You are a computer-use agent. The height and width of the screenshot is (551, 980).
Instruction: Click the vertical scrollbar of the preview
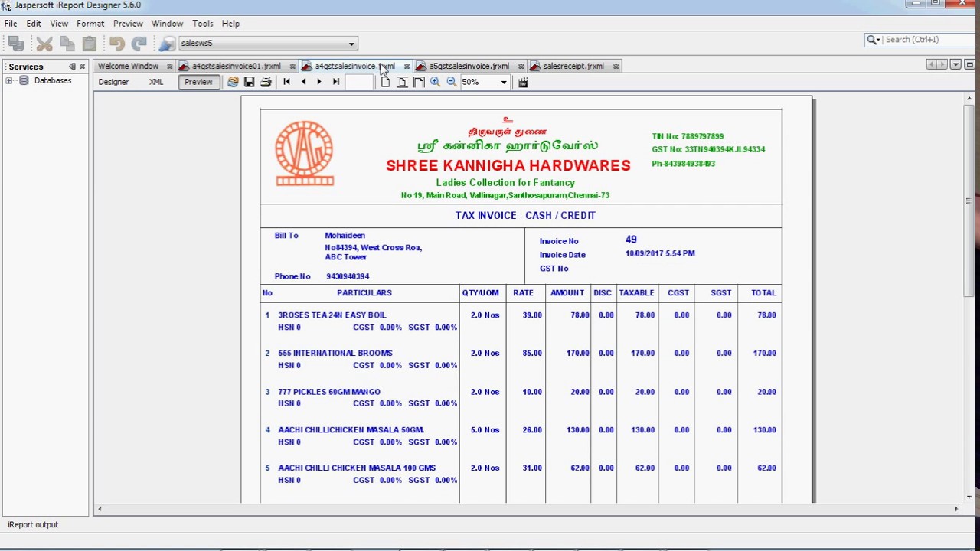tap(969, 201)
